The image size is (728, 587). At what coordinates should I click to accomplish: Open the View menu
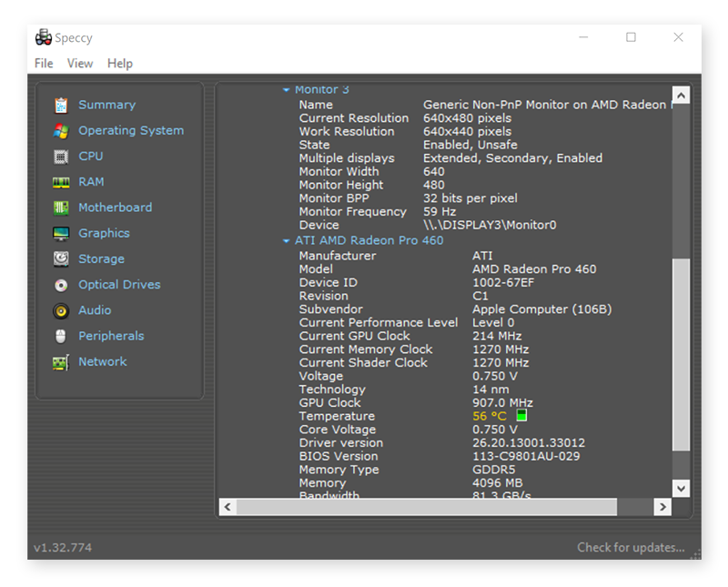[x=79, y=63]
